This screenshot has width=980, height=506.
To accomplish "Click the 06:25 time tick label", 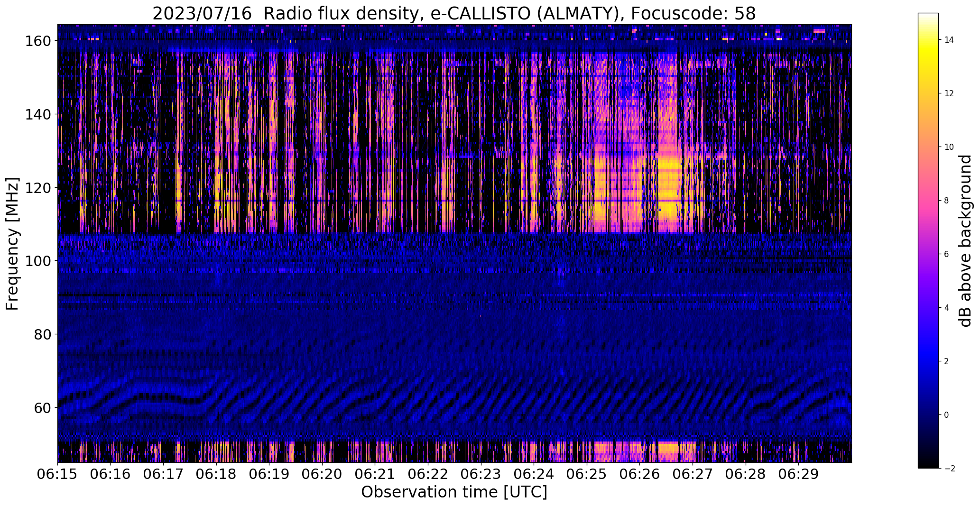I will (x=587, y=475).
